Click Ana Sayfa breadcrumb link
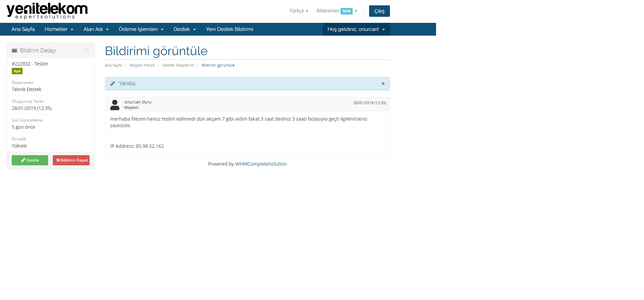This screenshot has height=300, width=644. [113, 65]
